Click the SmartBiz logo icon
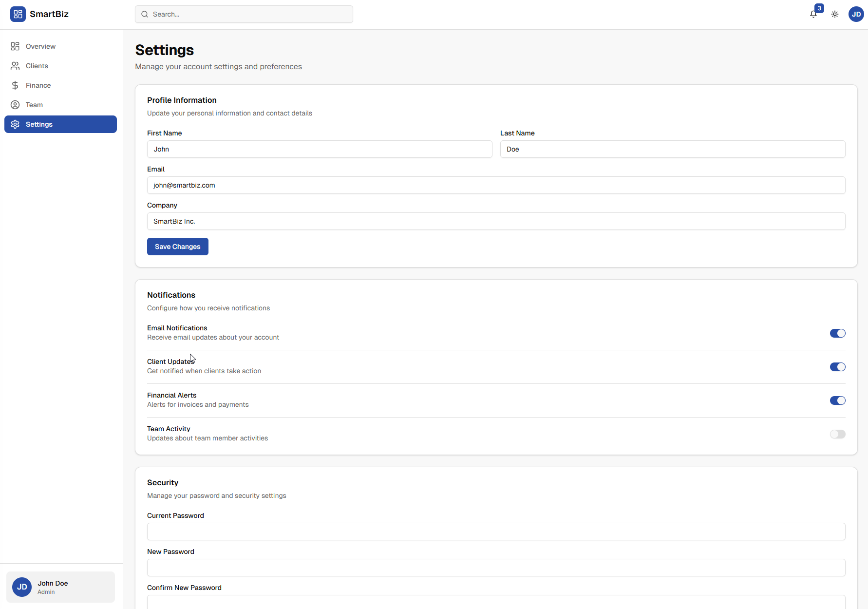 (18, 14)
